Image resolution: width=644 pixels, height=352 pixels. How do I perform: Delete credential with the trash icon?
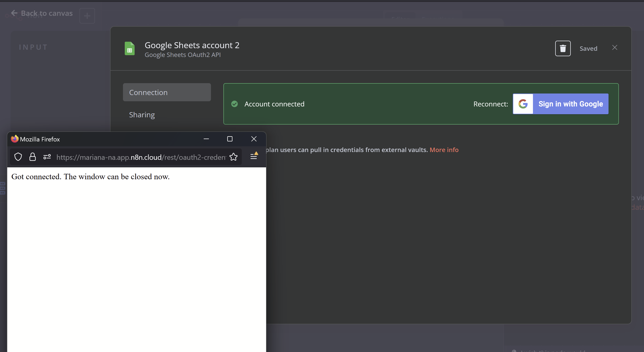tap(563, 48)
